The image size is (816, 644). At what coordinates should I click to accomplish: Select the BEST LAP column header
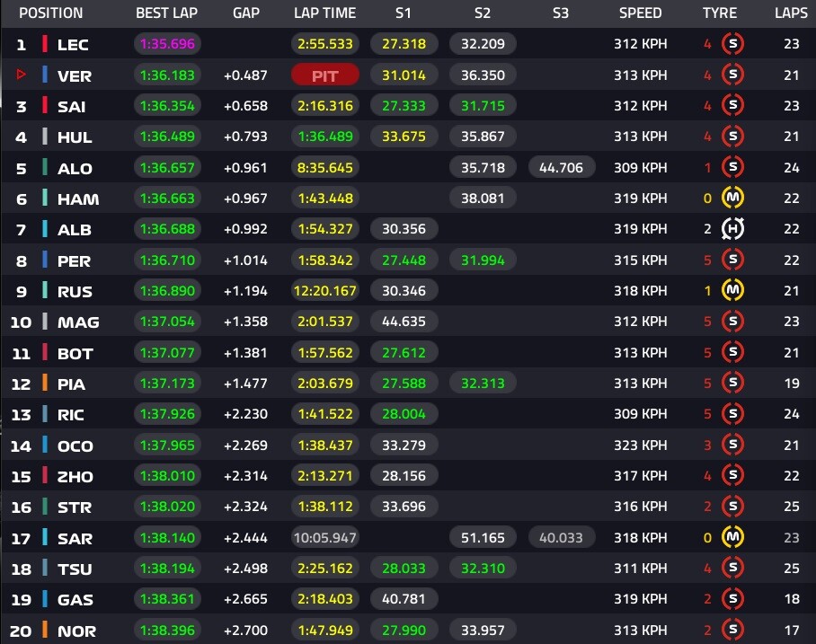click(x=166, y=13)
